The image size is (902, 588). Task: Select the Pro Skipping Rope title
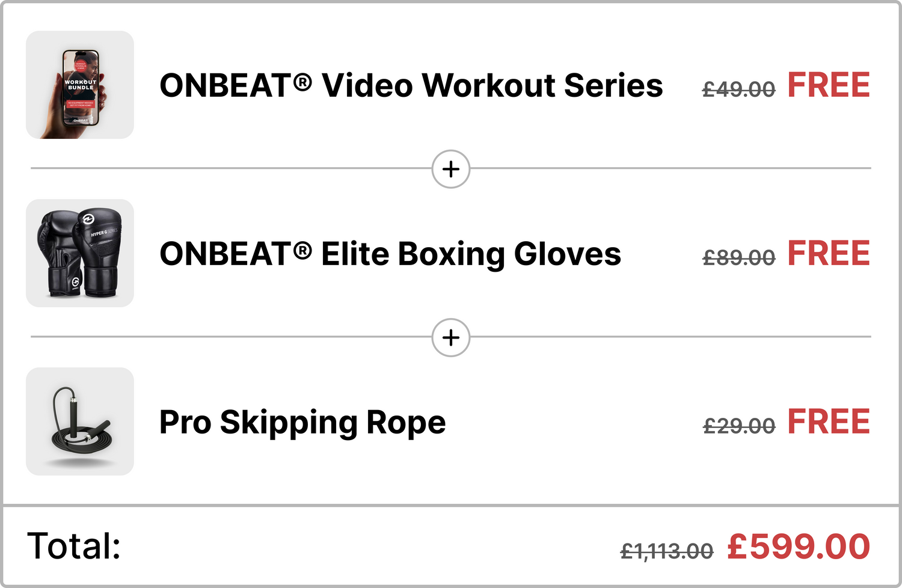(x=302, y=422)
